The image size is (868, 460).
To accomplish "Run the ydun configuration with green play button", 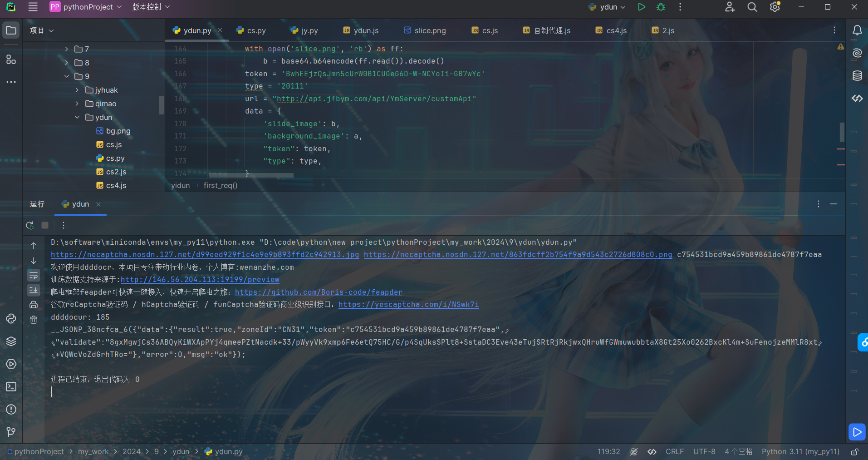I will [x=641, y=7].
